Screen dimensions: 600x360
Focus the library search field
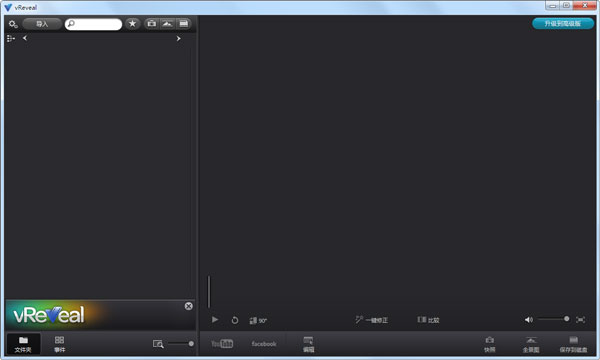click(93, 24)
